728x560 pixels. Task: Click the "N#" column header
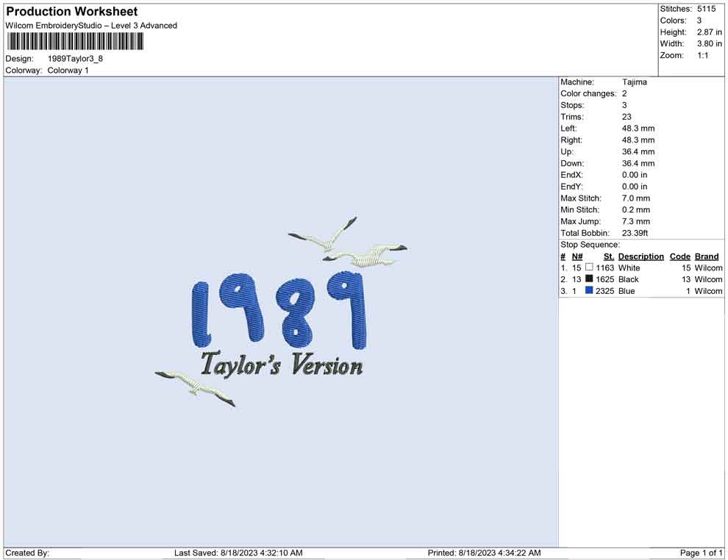pyautogui.click(x=577, y=256)
